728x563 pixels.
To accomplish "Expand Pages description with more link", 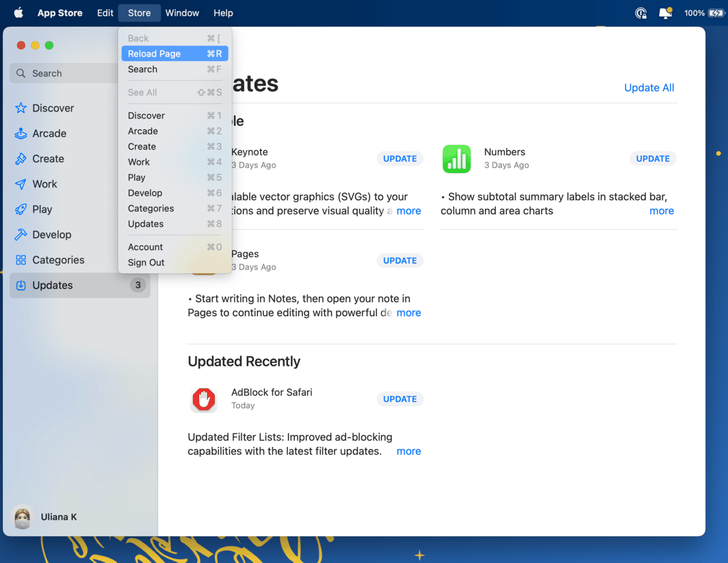I will point(408,313).
